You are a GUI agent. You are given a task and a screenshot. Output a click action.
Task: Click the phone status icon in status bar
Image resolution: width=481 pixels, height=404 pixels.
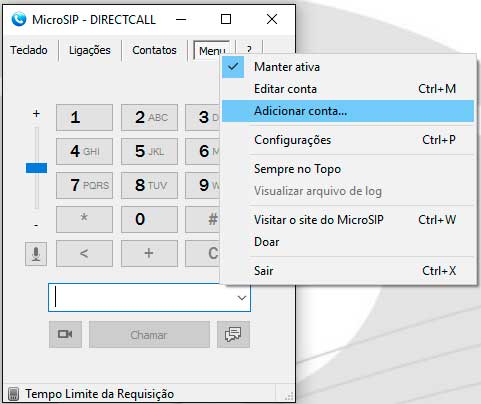(x=13, y=394)
